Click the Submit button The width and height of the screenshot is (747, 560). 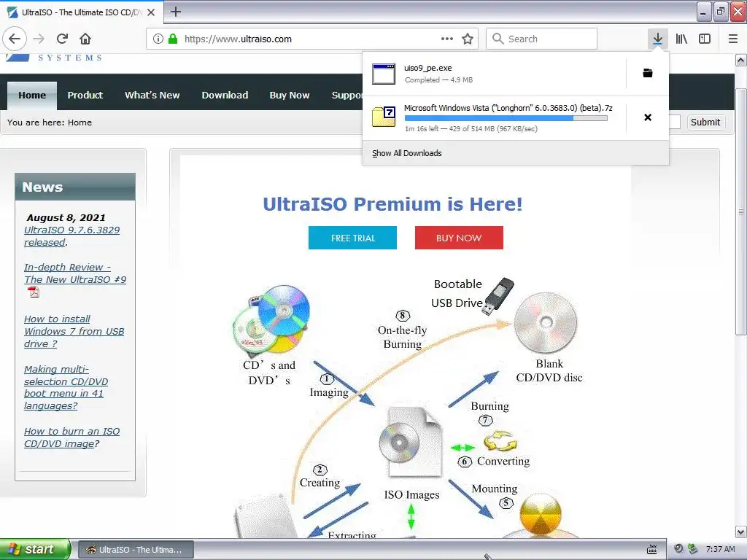705,122
